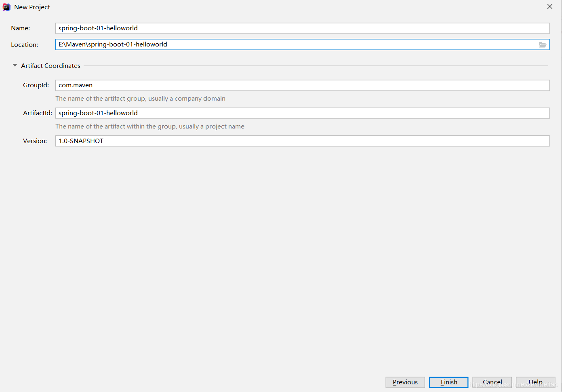Click the 'New Project' title text

pos(32,7)
